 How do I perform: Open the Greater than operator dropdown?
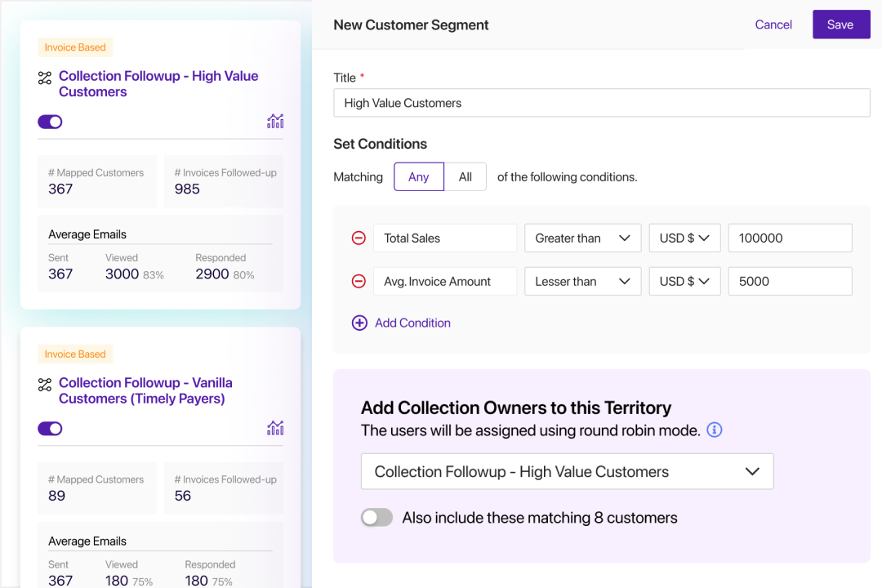pos(582,238)
